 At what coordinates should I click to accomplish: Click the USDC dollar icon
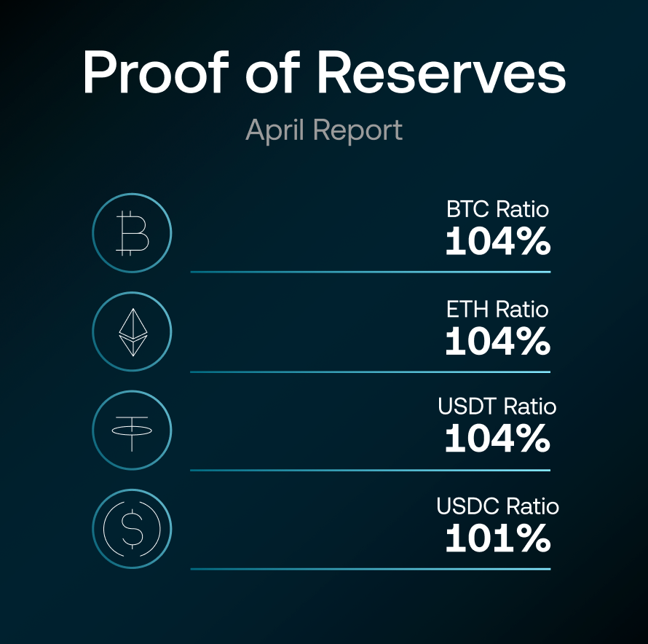132,529
